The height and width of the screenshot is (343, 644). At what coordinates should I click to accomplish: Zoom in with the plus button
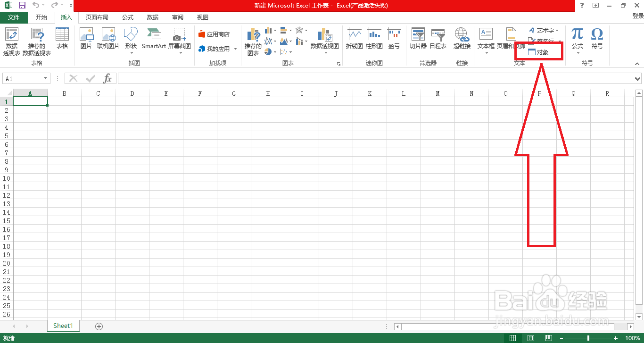click(616, 338)
